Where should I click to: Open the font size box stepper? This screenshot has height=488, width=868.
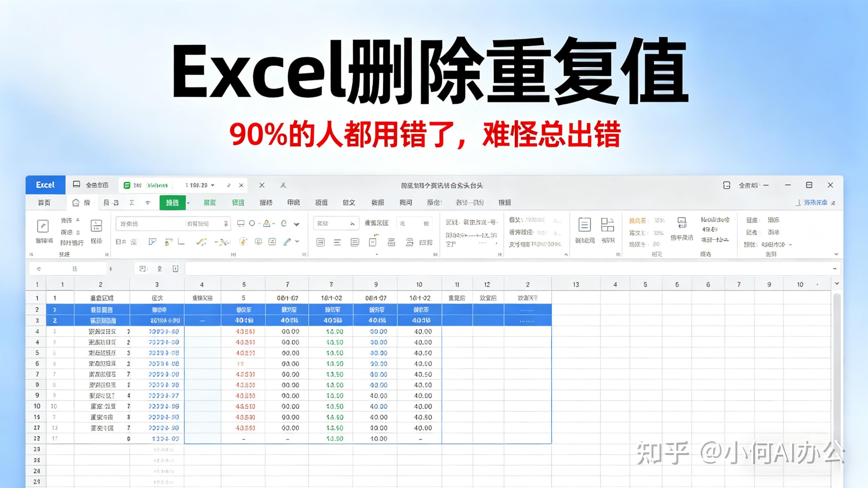point(226,224)
